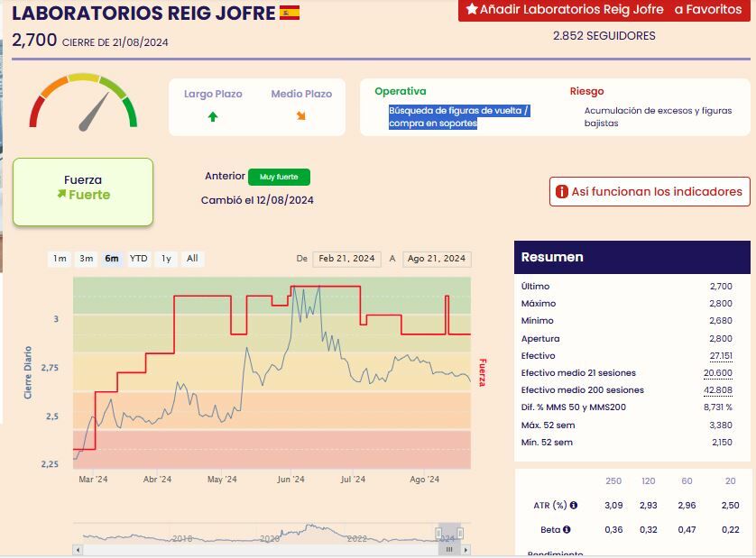
Task: Open the end date field Ago 21, 2024
Action: [437, 259]
